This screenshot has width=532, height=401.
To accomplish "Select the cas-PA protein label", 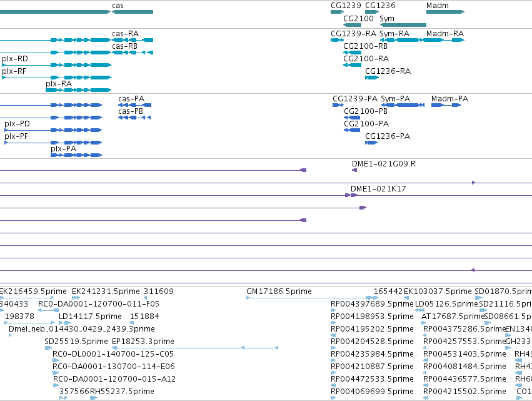I will 131,99.
